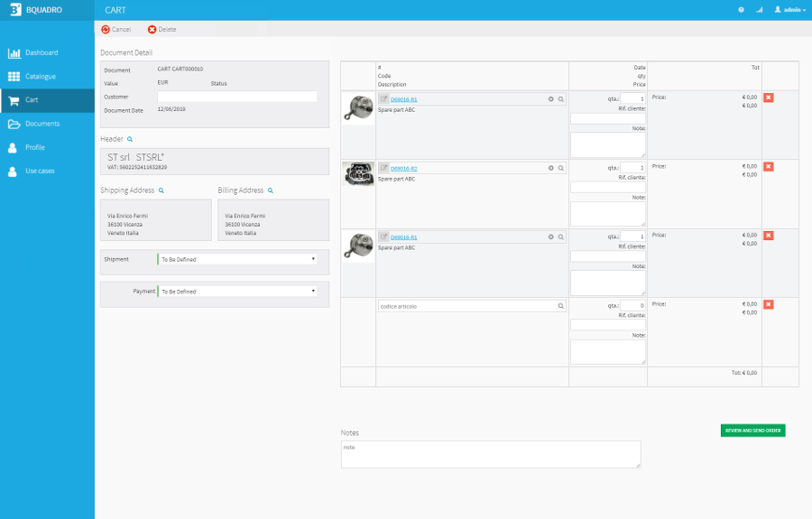Select the Cart sidebar item
The width and height of the screenshot is (812, 519).
coord(47,100)
